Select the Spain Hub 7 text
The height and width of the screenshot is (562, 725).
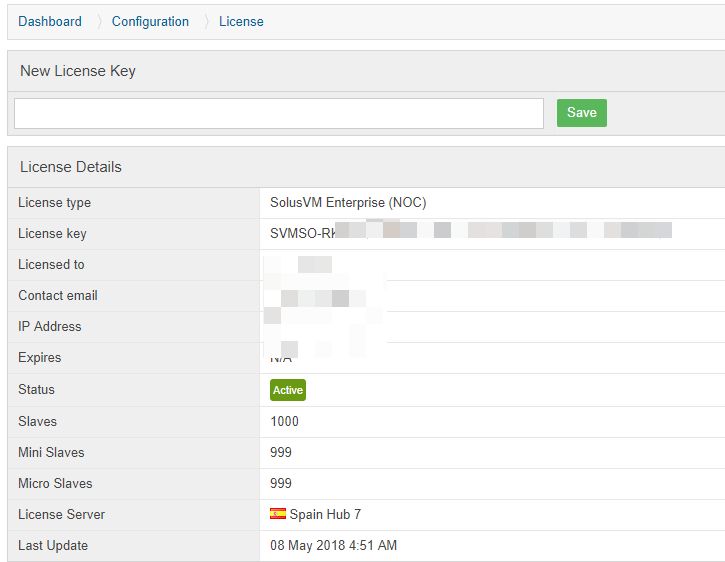point(325,514)
